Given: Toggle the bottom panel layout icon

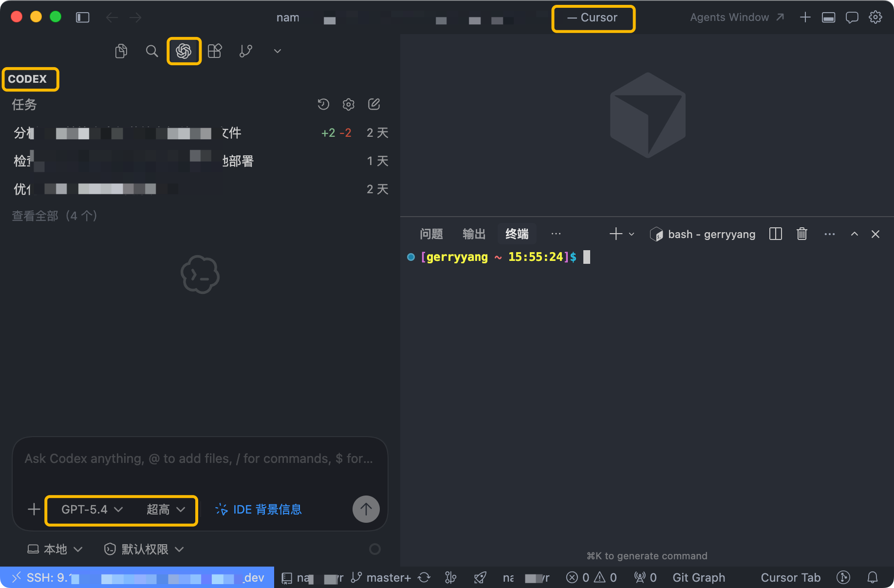Looking at the screenshot, I should [829, 18].
